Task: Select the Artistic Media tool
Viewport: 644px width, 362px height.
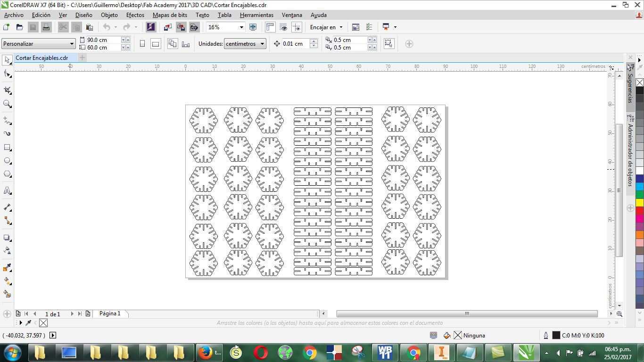Action: pos(7,134)
